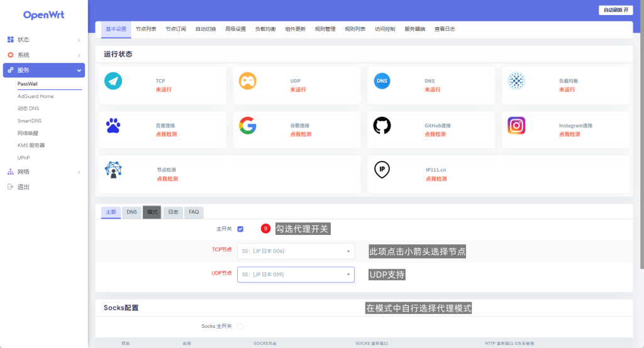
Task: Open the TCP节点 node dropdown
Action: tap(296, 251)
